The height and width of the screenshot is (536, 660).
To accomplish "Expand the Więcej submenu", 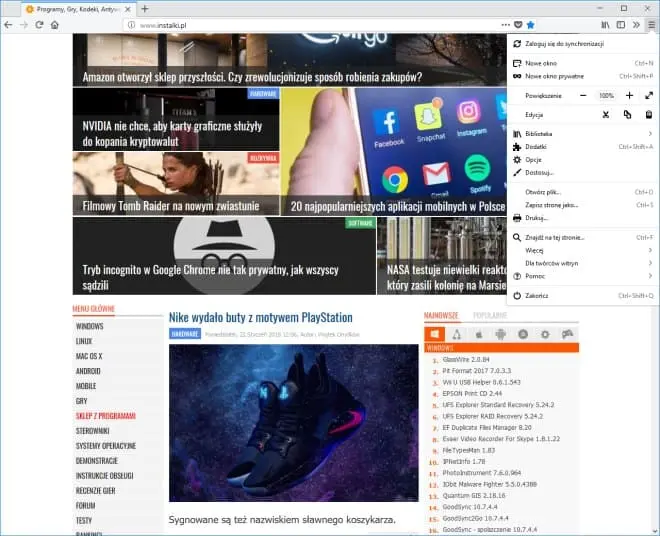I will pos(583,251).
